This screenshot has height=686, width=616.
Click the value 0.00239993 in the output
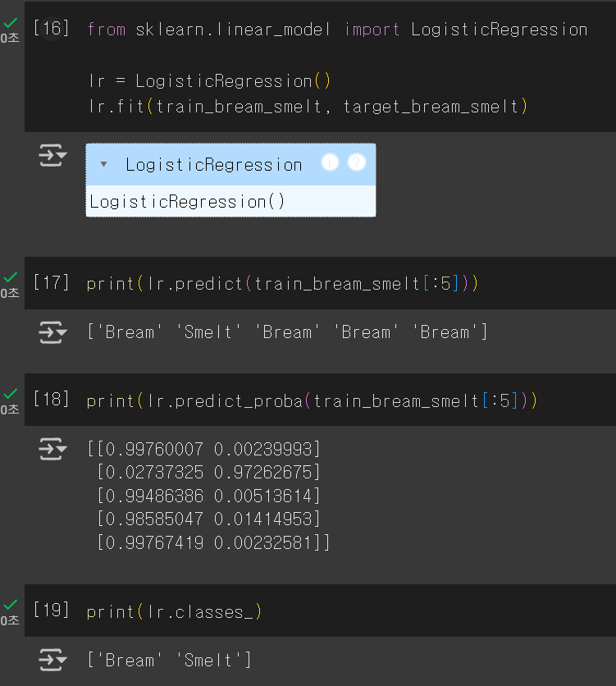coord(262,450)
